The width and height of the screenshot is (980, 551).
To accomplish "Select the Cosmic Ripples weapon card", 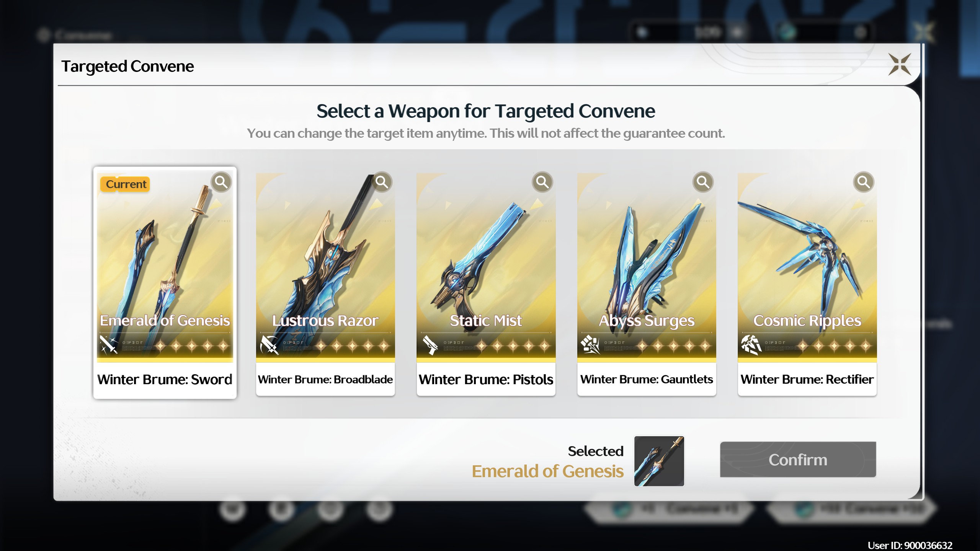I will [807, 284].
